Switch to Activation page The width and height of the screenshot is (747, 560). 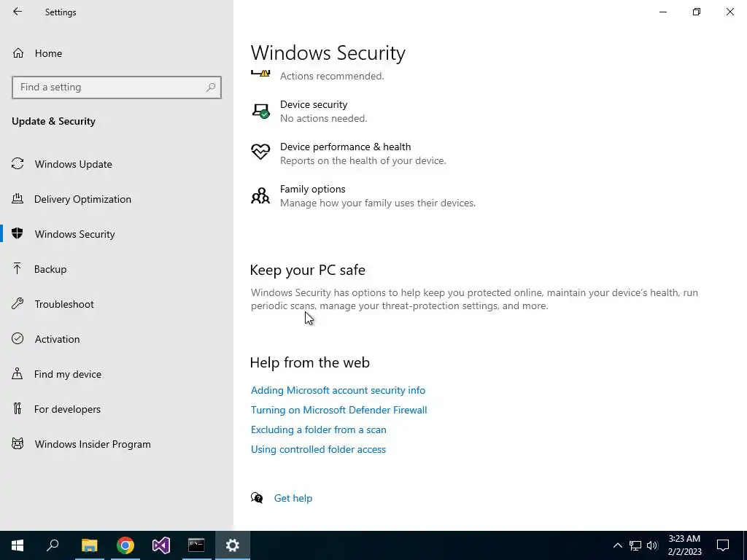point(57,339)
